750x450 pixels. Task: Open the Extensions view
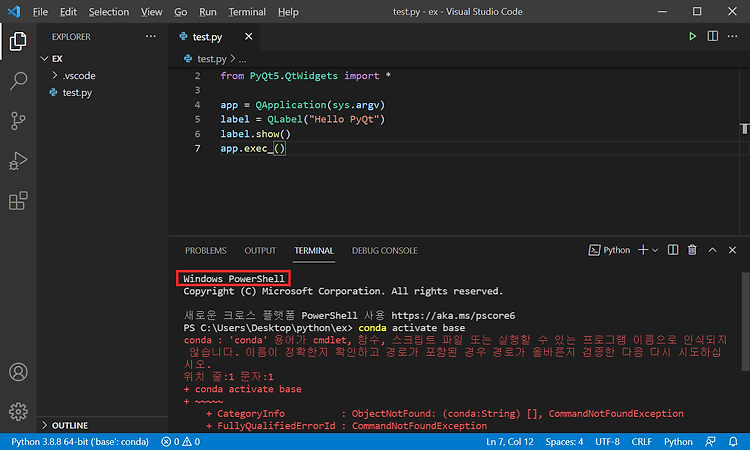click(x=18, y=201)
